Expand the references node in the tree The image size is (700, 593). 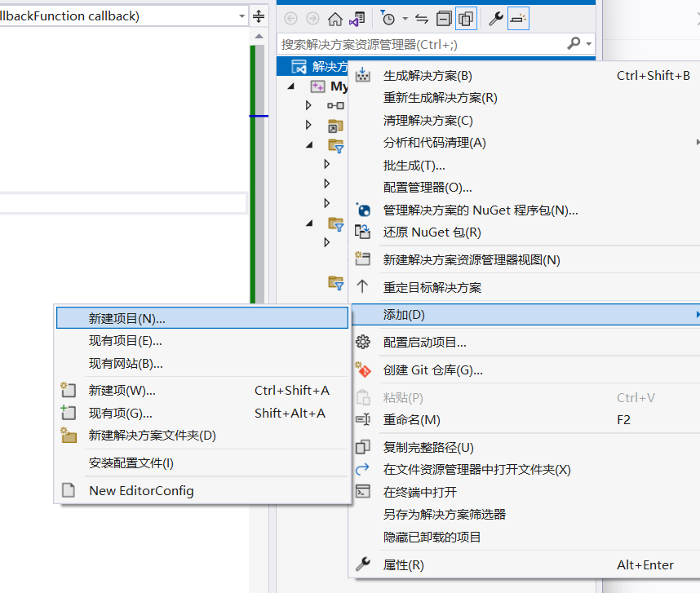pyautogui.click(x=308, y=105)
